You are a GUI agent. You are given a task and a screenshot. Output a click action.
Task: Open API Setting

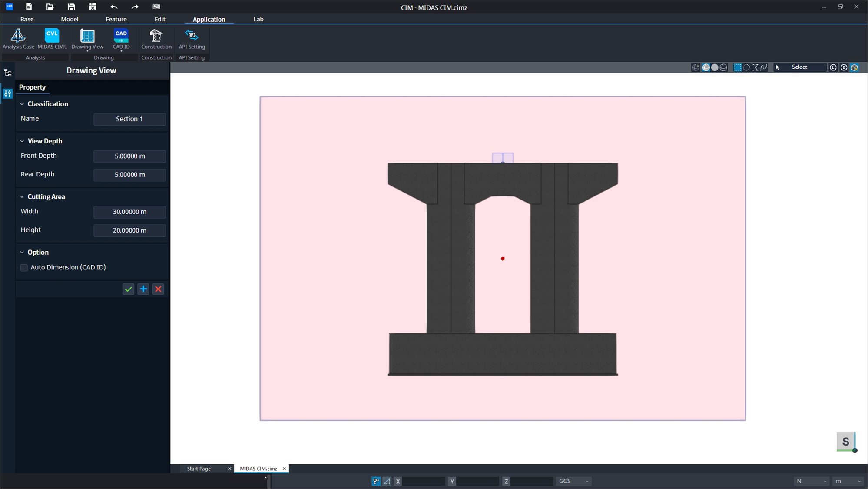(192, 39)
